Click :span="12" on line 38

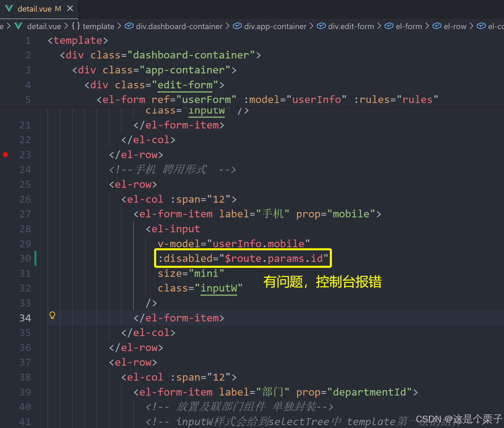pos(200,377)
